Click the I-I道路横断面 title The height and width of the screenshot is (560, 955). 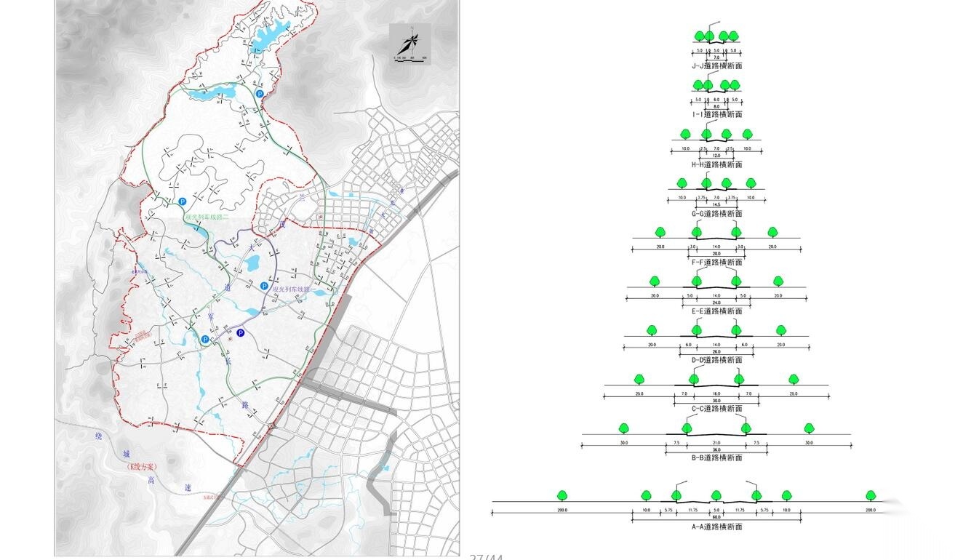(x=716, y=114)
